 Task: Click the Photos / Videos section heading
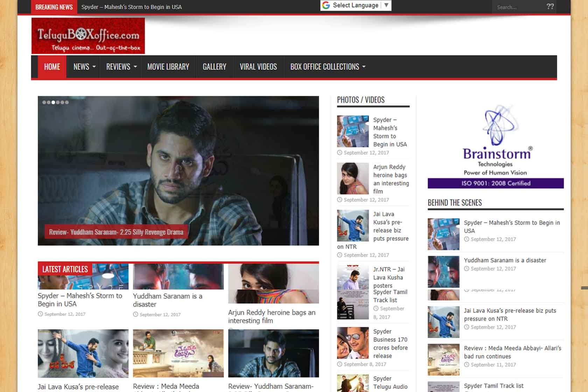click(x=360, y=100)
